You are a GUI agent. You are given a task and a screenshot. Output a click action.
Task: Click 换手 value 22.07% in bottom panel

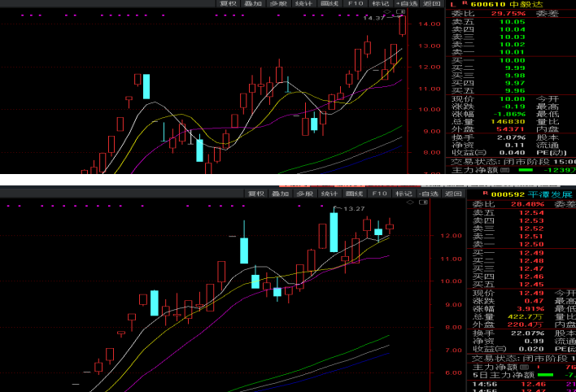[x=527, y=333]
